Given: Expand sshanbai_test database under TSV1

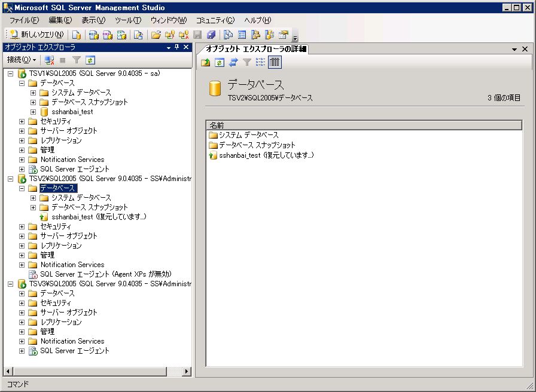Looking at the screenshot, I should tap(33, 112).
